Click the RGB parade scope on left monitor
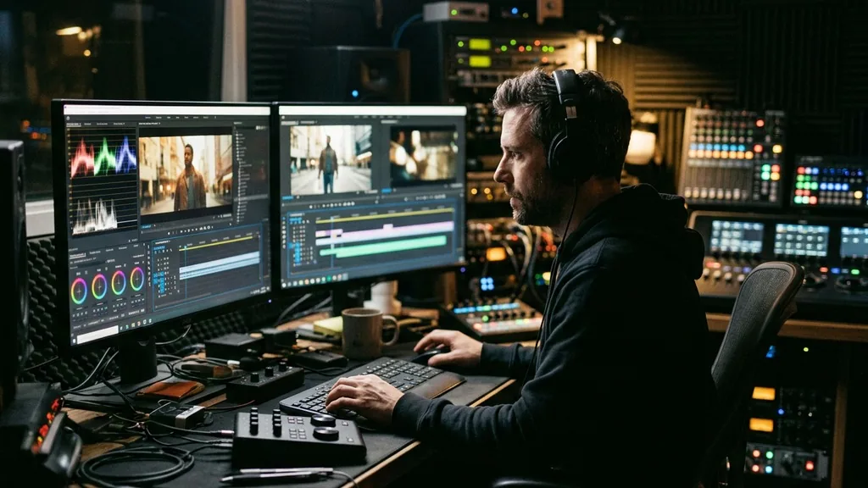The width and height of the screenshot is (868, 488). (103, 157)
